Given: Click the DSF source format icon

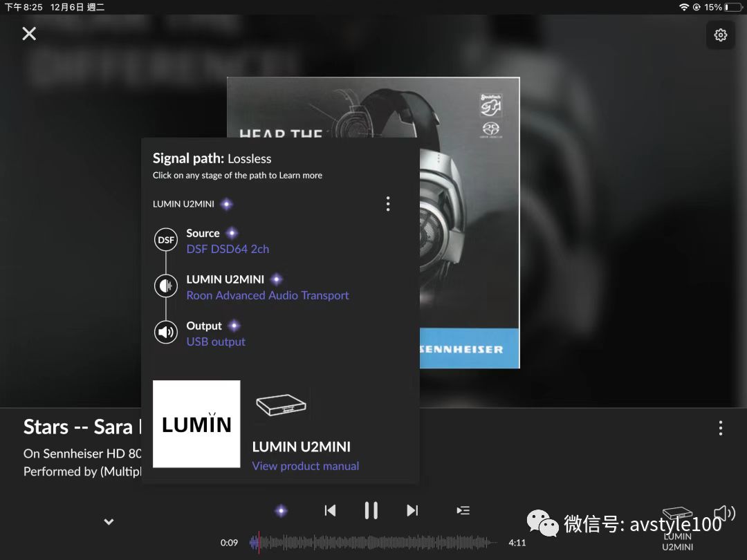Looking at the screenshot, I should click(x=166, y=241).
